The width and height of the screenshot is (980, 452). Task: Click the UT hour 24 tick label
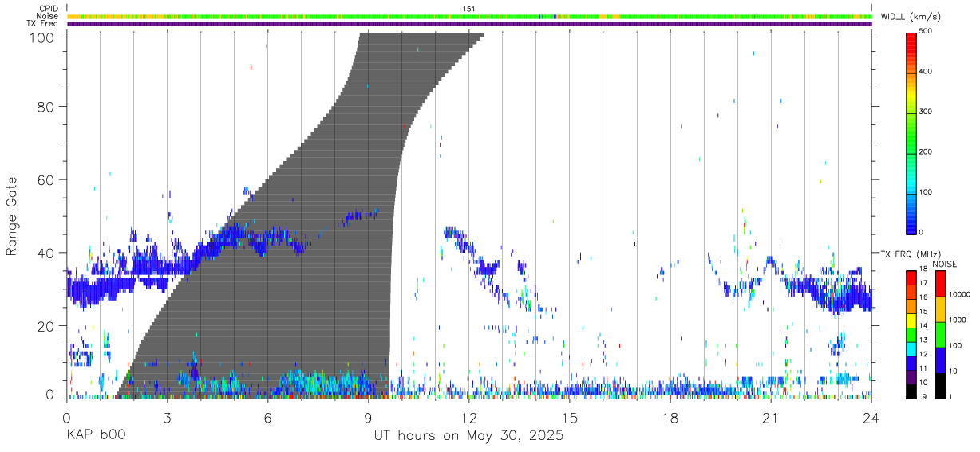point(871,418)
